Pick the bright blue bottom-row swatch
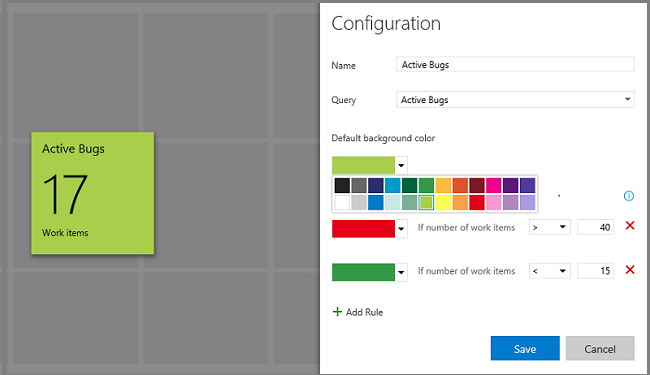Screen dimensions: 650x375 [376, 203]
